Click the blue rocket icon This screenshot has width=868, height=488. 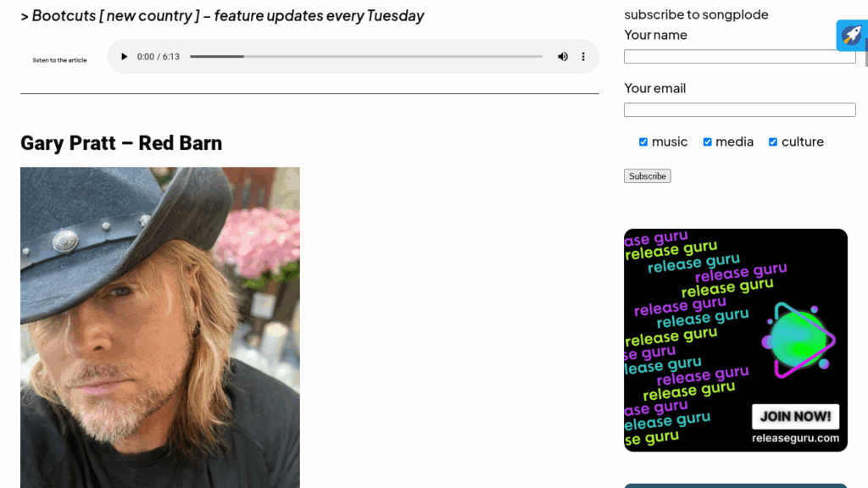coord(851,36)
